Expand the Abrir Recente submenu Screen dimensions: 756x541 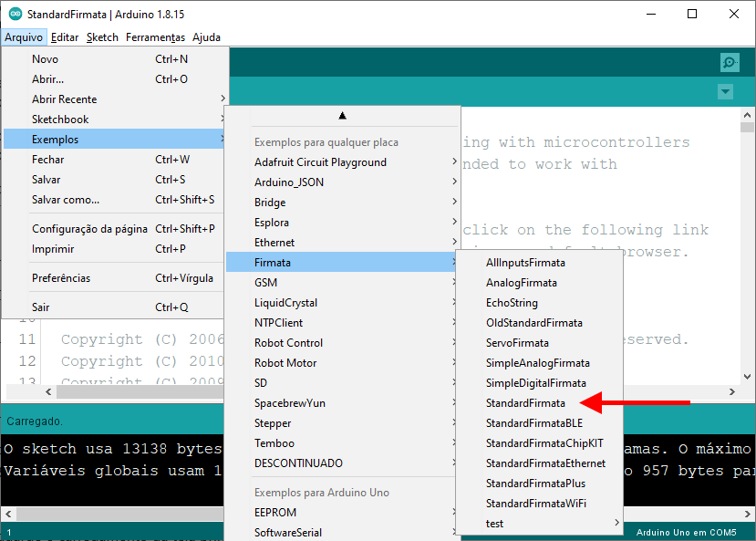click(x=114, y=99)
